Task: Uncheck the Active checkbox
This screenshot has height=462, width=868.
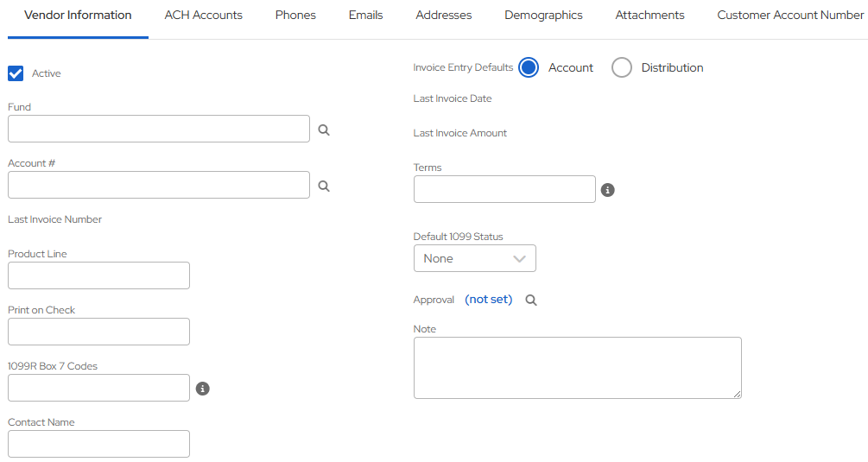Action: [16, 73]
